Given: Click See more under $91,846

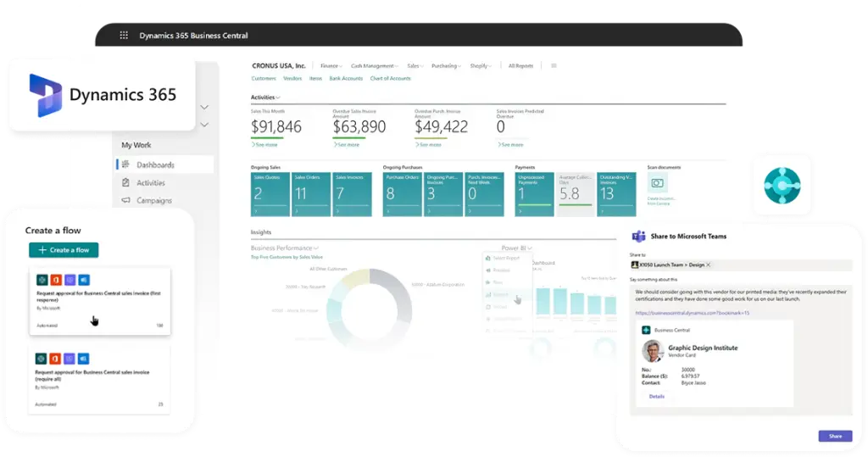Looking at the screenshot, I should [x=264, y=145].
